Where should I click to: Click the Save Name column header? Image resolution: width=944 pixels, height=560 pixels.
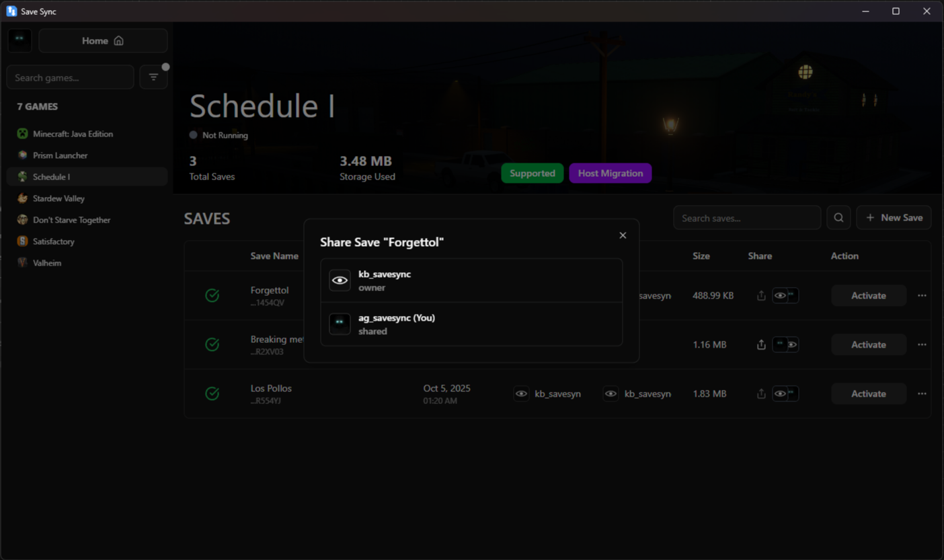coord(274,256)
